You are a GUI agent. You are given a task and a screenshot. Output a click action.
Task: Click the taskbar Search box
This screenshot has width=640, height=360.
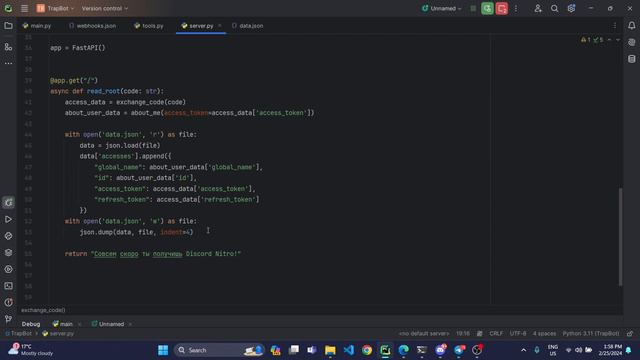(220, 350)
